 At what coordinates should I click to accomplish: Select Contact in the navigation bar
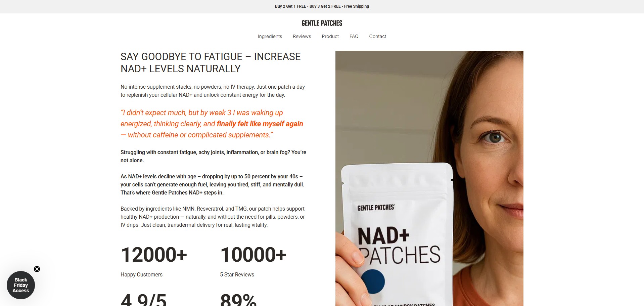(377, 36)
